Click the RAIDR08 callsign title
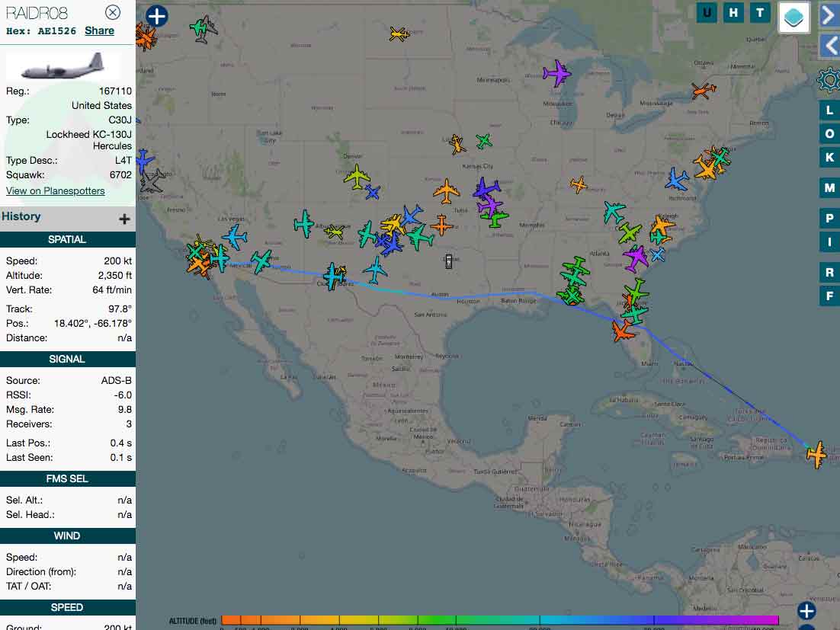The width and height of the screenshot is (840, 630). 37,13
